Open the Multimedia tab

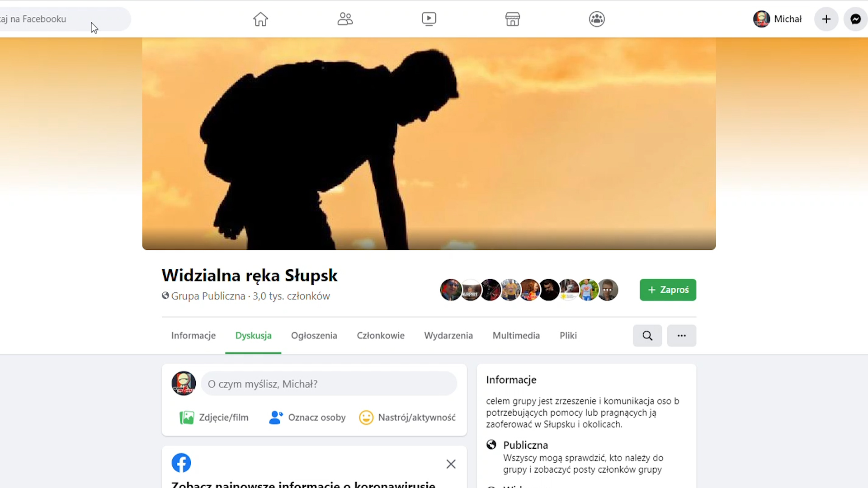(516, 336)
